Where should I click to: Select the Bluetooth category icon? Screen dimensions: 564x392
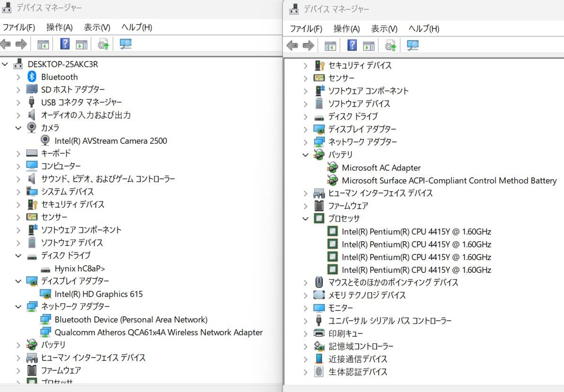(32, 77)
